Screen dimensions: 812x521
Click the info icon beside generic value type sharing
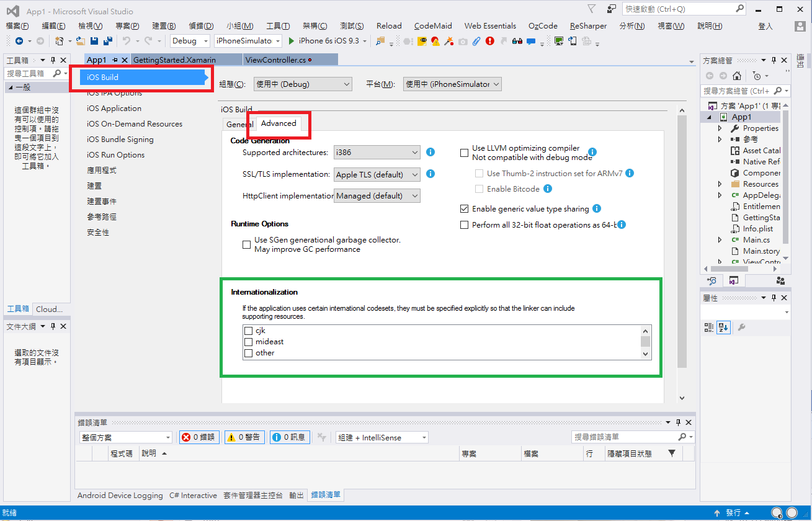597,208
